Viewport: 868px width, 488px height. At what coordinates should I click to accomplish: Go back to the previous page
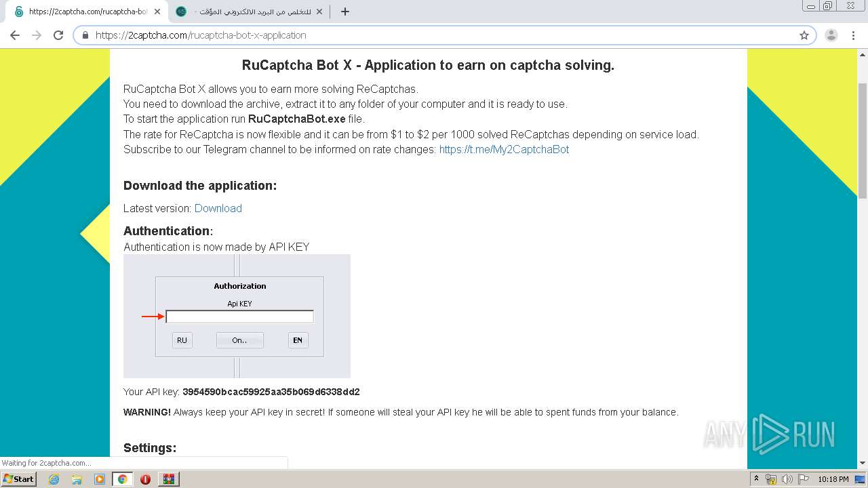pyautogui.click(x=15, y=35)
